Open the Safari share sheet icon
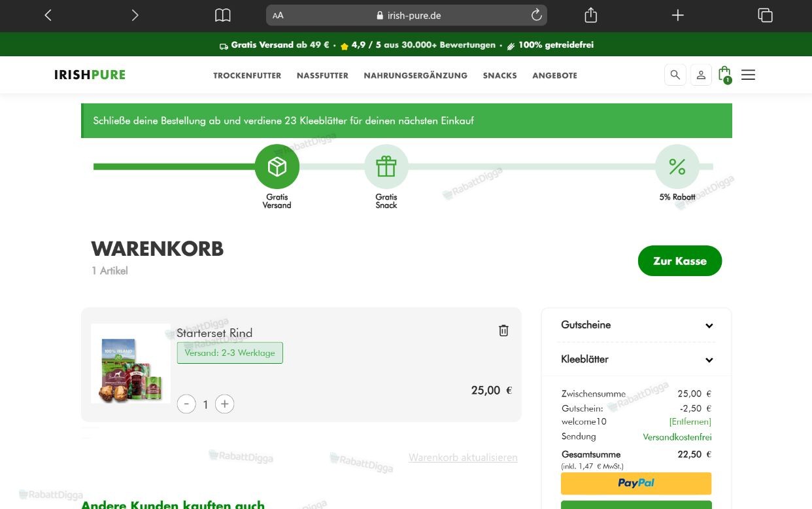The height and width of the screenshot is (509, 812). coord(591,15)
